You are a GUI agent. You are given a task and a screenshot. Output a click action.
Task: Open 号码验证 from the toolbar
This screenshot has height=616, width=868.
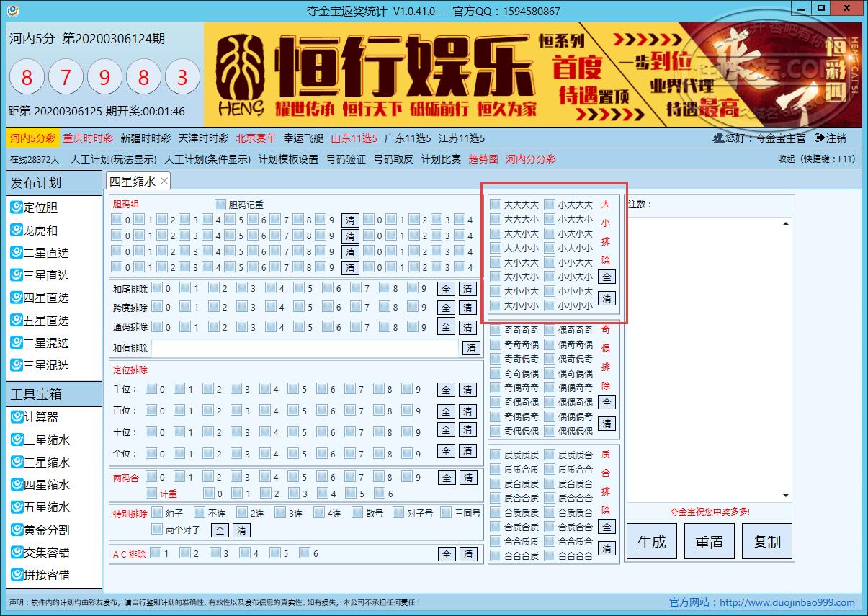(x=346, y=159)
